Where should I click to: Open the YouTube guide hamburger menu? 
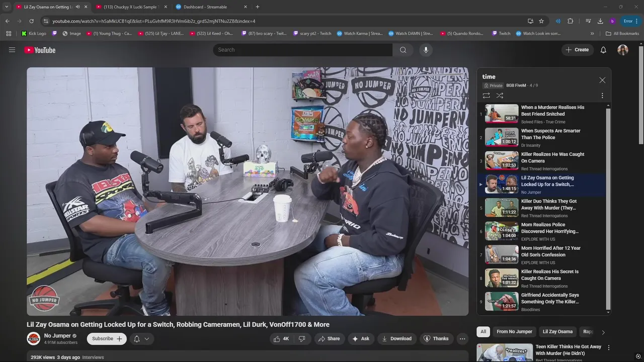pyautogui.click(x=12, y=50)
